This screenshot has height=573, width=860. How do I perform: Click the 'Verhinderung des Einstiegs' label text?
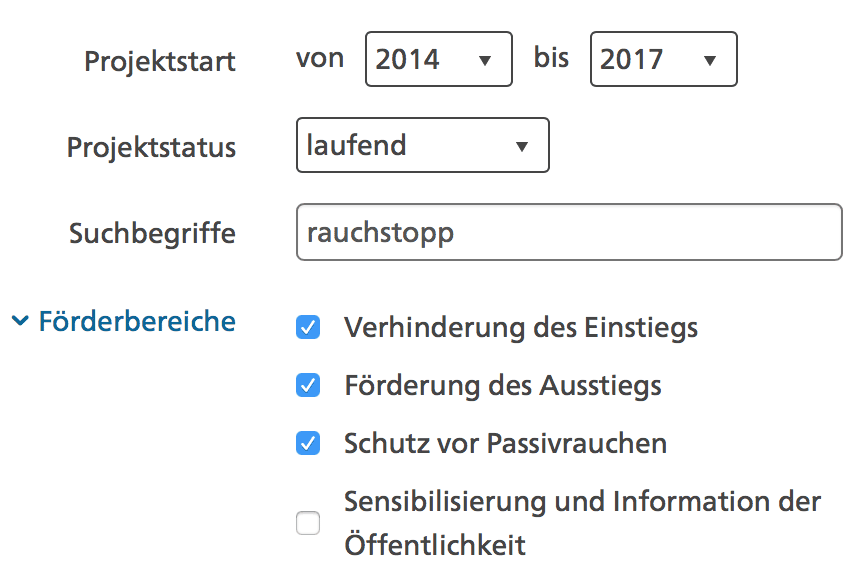click(x=520, y=328)
